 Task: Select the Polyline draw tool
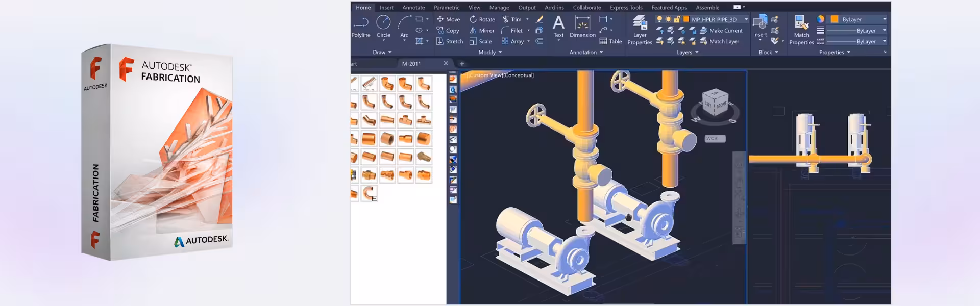361,26
